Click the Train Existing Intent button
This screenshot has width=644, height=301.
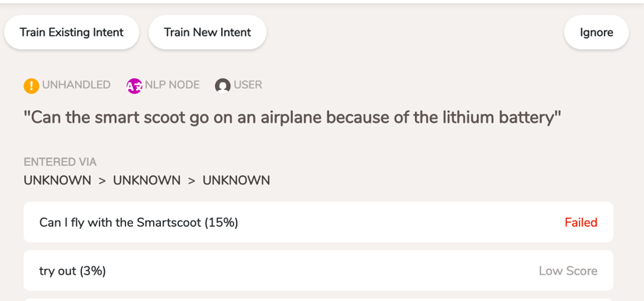71,32
